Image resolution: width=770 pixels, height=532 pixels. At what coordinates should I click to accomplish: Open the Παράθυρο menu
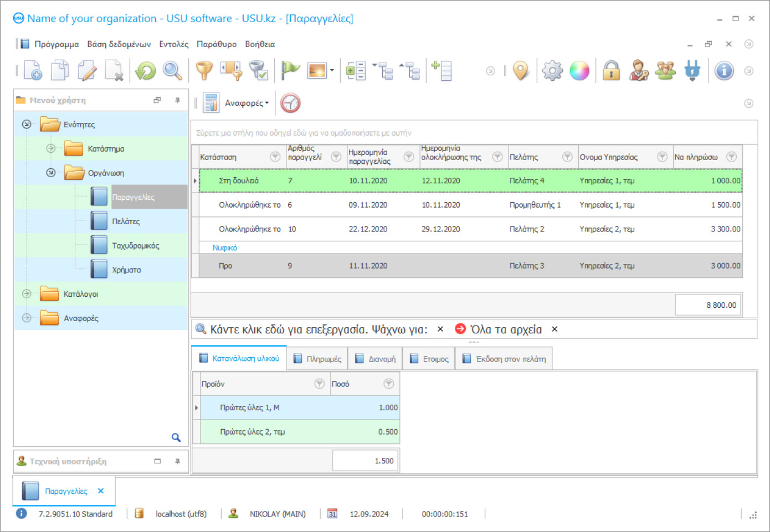pos(217,44)
